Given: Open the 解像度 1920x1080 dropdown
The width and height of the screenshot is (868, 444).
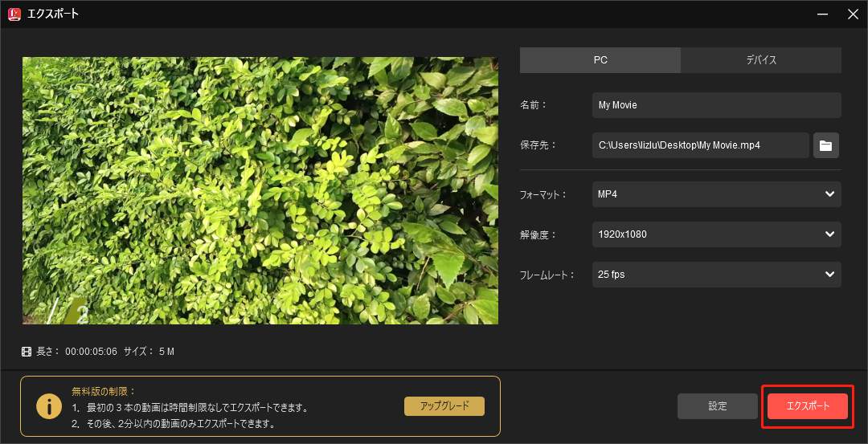Looking at the screenshot, I should 716,234.
